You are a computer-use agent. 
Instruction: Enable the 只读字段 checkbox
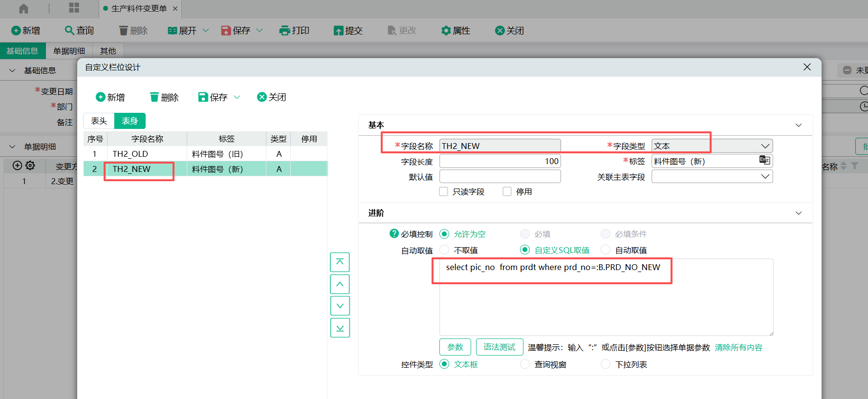pos(444,191)
